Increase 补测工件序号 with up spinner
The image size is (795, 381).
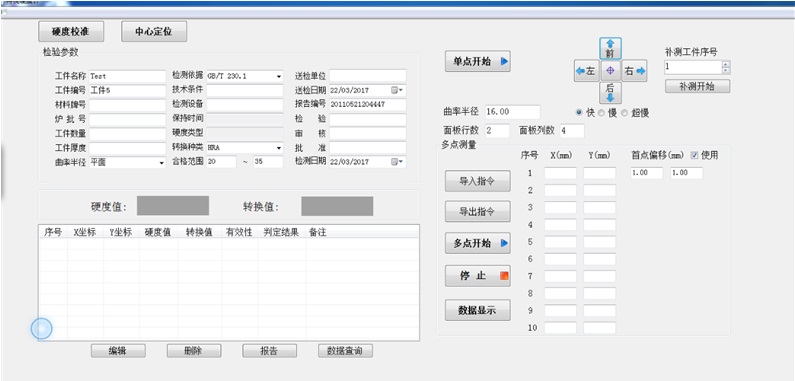click(x=726, y=64)
